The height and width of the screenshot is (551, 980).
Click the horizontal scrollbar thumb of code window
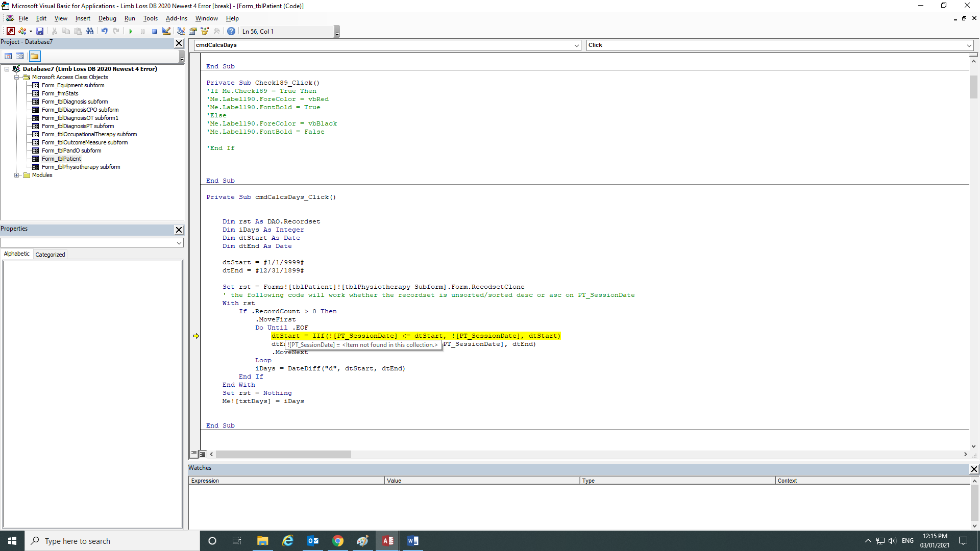pyautogui.click(x=283, y=454)
